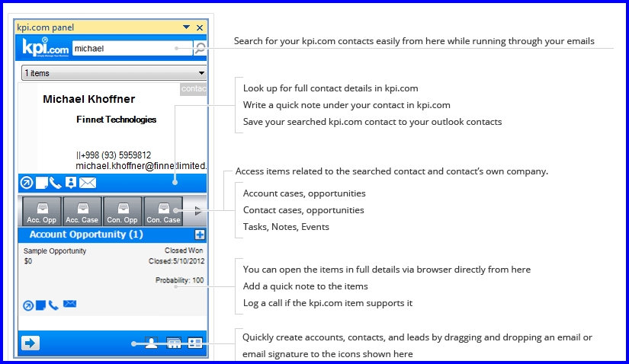629x364 pixels.
Task: Log a call with the white phone icon in contact bar
Action: (x=56, y=183)
